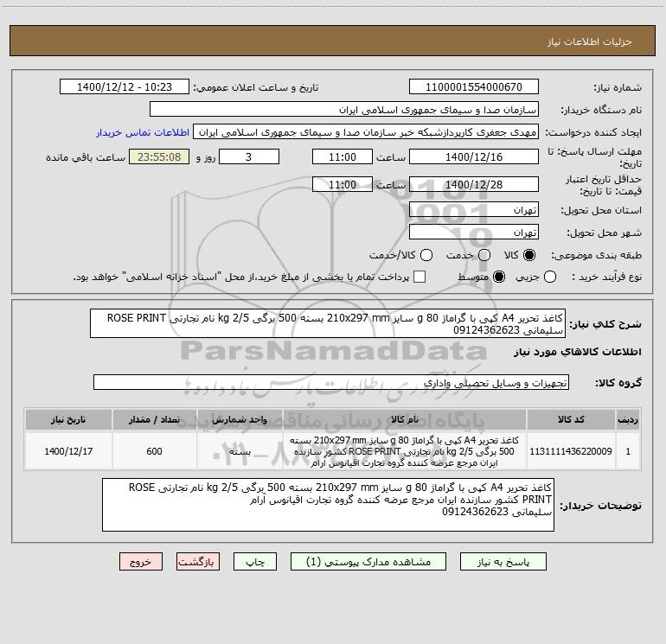Image resolution: width=666 pixels, height=644 pixels.
Task: Click the خروج exit button
Action: point(141,562)
